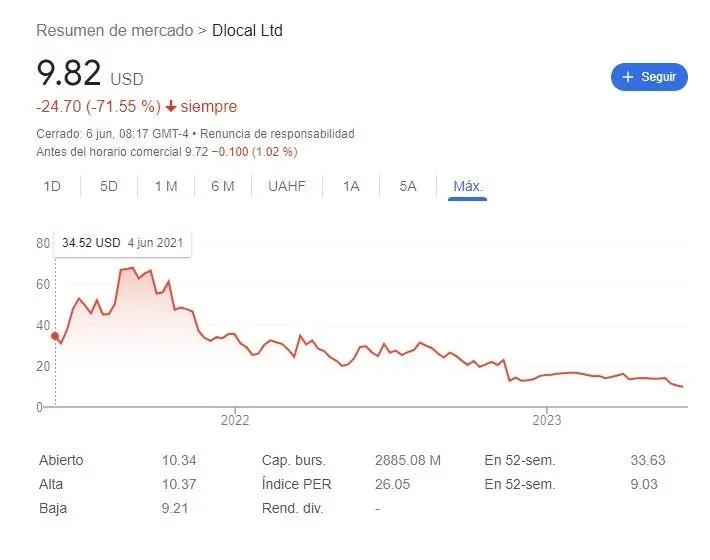Choose the 1A time range tab
Viewport: 710px width, 560px height.
pos(351,186)
